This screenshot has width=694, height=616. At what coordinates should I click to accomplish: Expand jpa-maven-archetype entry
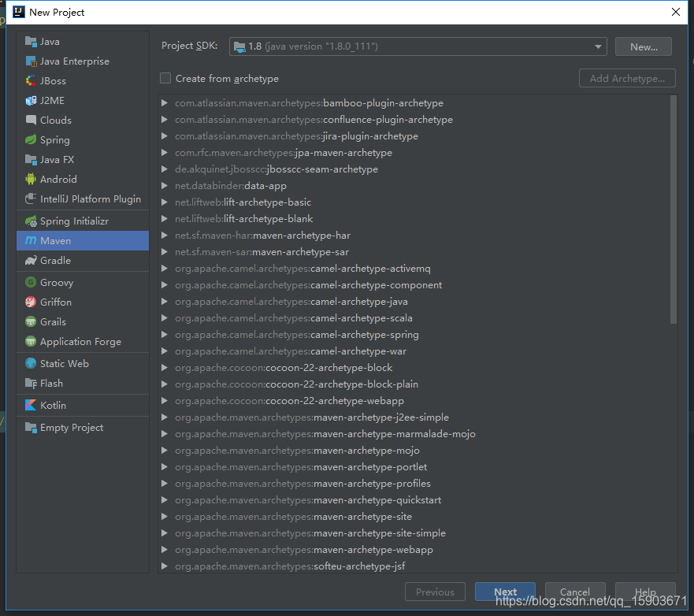(x=164, y=153)
